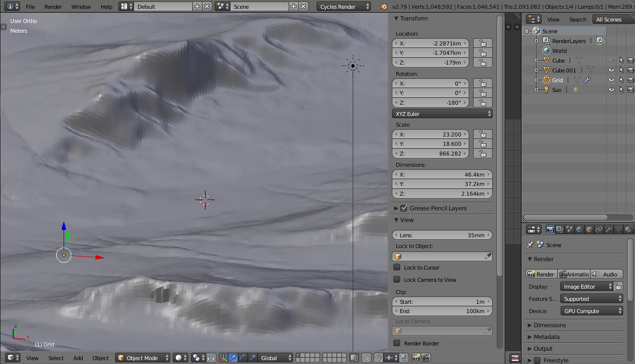The height and width of the screenshot is (364, 635).
Task: Toggle snap during transform magnet icon
Action: pyautogui.click(x=379, y=358)
